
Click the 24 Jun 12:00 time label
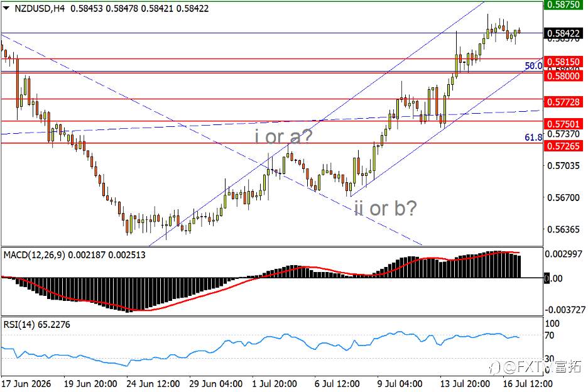[x=153, y=384]
